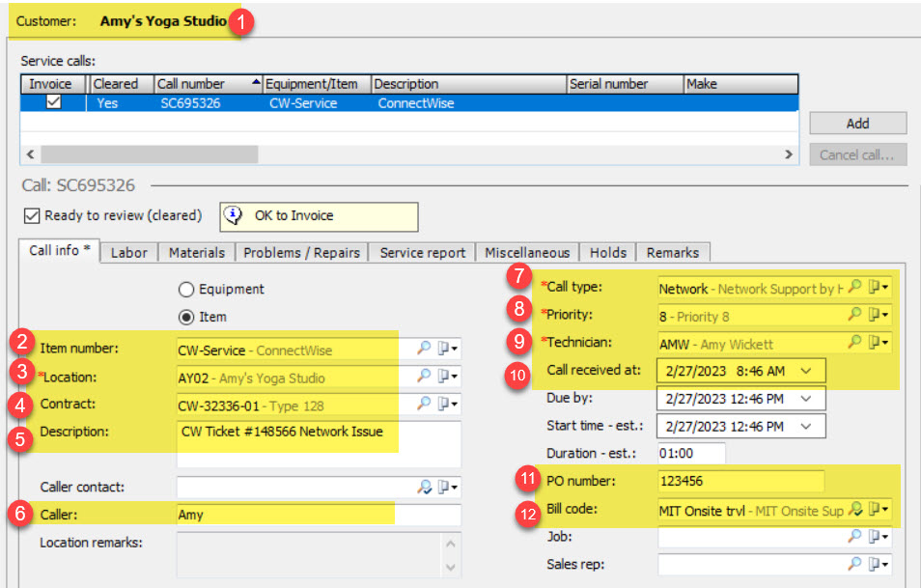Select the Item radio button

[x=186, y=318]
